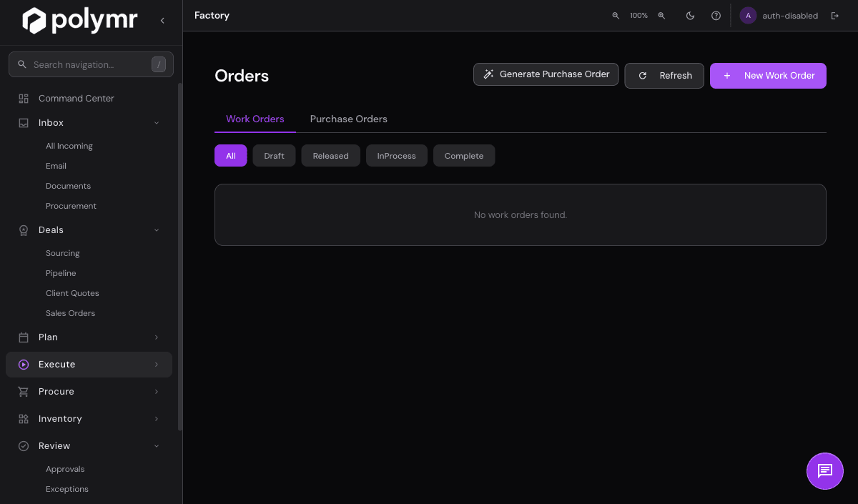Click the auth-disabled username

pos(790,16)
